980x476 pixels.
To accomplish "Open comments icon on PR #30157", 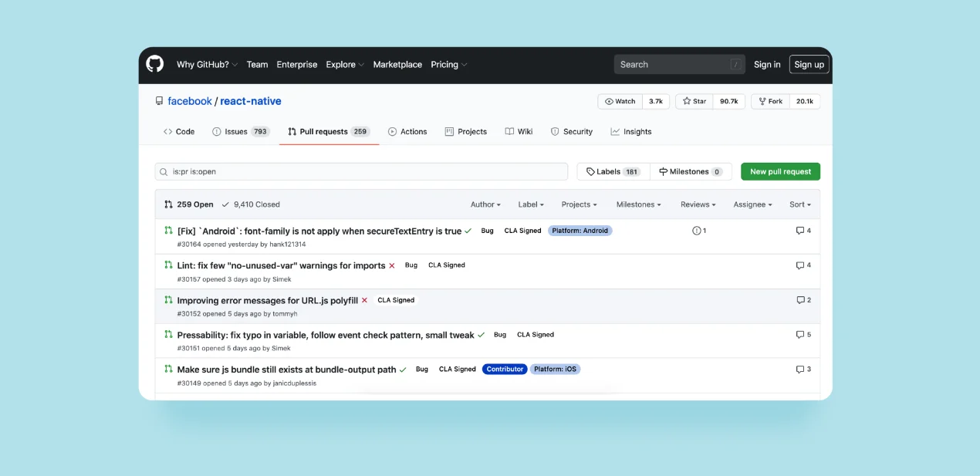I will click(800, 265).
